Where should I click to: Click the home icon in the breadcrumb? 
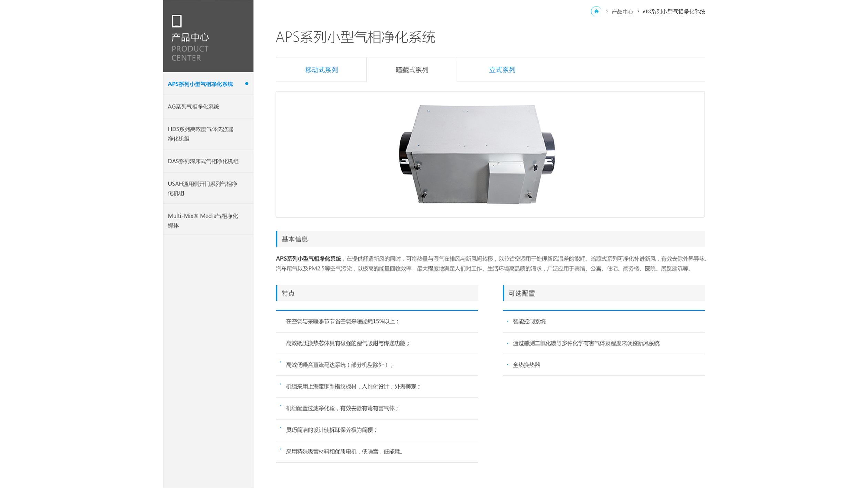click(597, 11)
